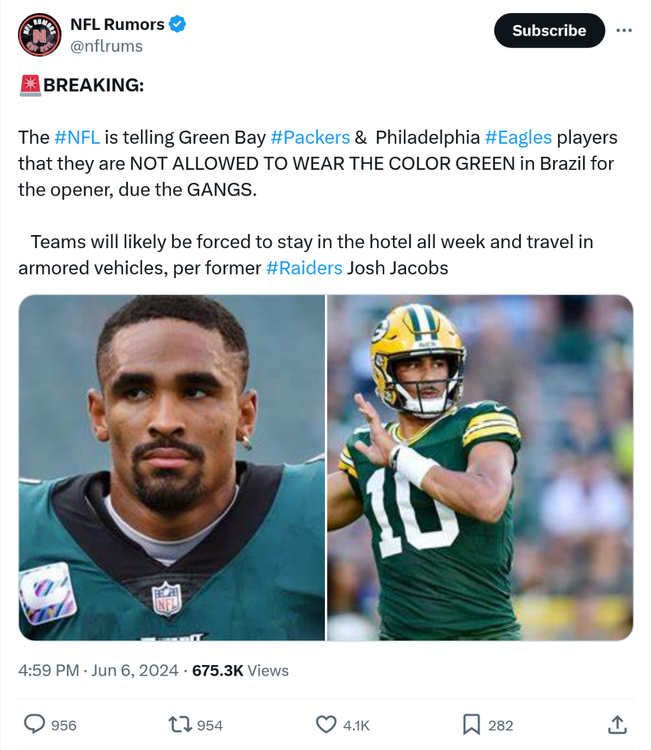This screenshot has height=750, width=651.
Task: Click the Subscribe button
Action: point(549,30)
